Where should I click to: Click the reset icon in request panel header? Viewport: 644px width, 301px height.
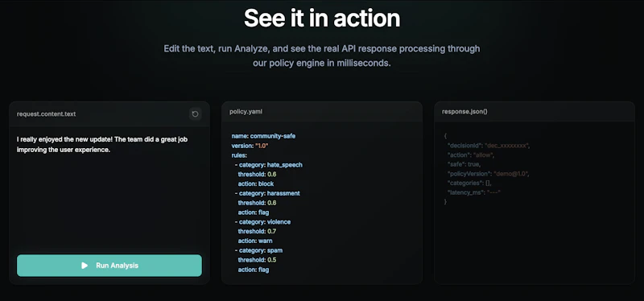coord(195,113)
